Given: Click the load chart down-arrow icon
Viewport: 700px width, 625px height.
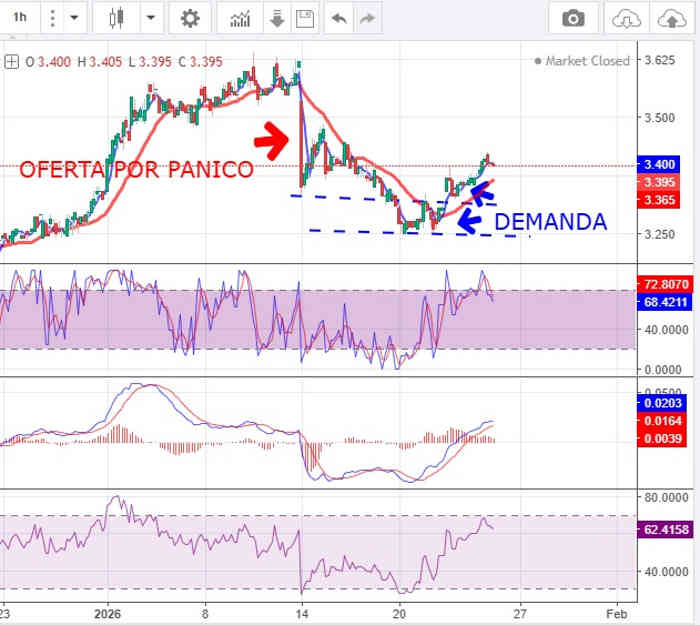Looking at the screenshot, I should coord(277,18).
